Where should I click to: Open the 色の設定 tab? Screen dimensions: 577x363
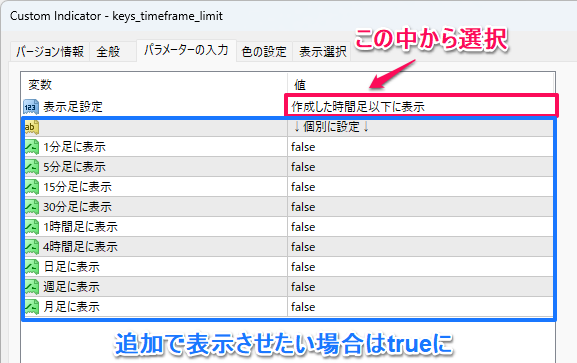(264, 51)
